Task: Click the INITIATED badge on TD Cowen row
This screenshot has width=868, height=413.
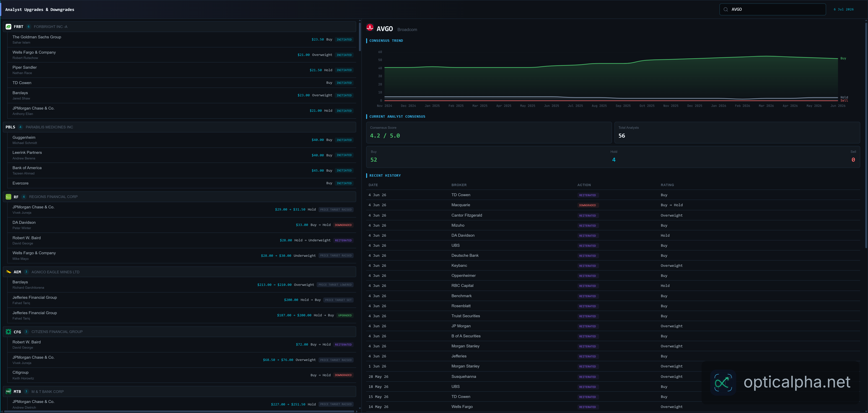Action: click(344, 83)
